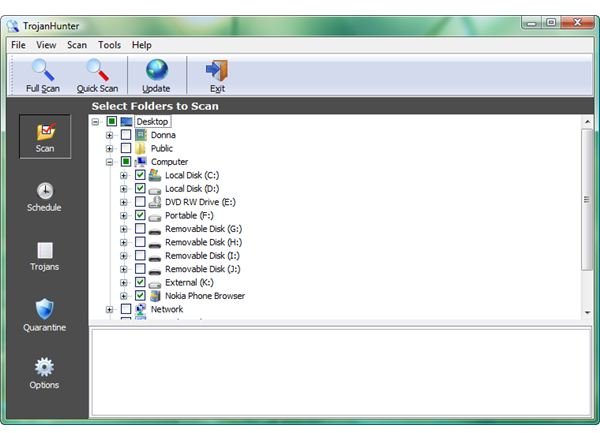Screen dimensions: 600x433
Task: Click the Removable Disk (G:) icon
Action: point(155,231)
